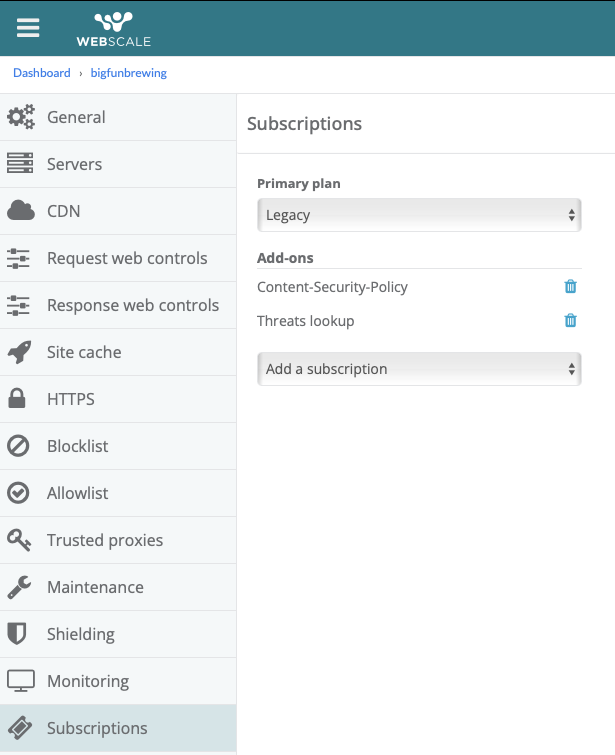Open the Primary plan dropdown
The width and height of the screenshot is (615, 755).
419,215
